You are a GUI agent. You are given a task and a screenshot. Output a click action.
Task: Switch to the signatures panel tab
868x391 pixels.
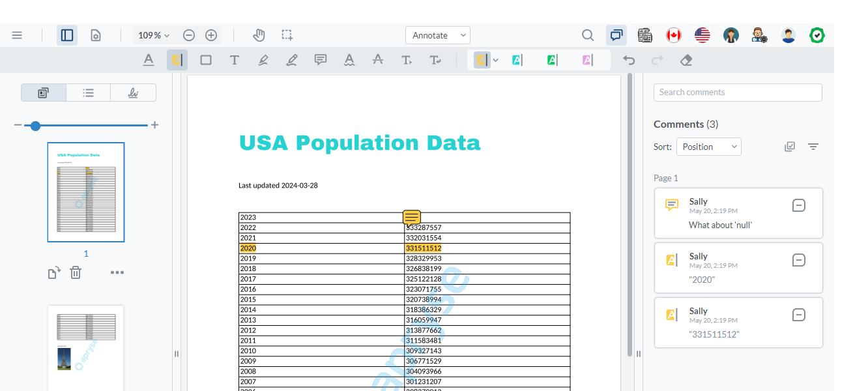tap(133, 93)
